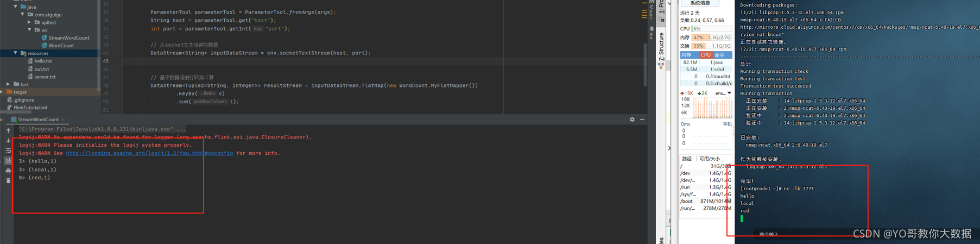Click the scroll up arrow in run console
Image resolution: width=980 pixels, height=244 pixels.
(x=8, y=130)
